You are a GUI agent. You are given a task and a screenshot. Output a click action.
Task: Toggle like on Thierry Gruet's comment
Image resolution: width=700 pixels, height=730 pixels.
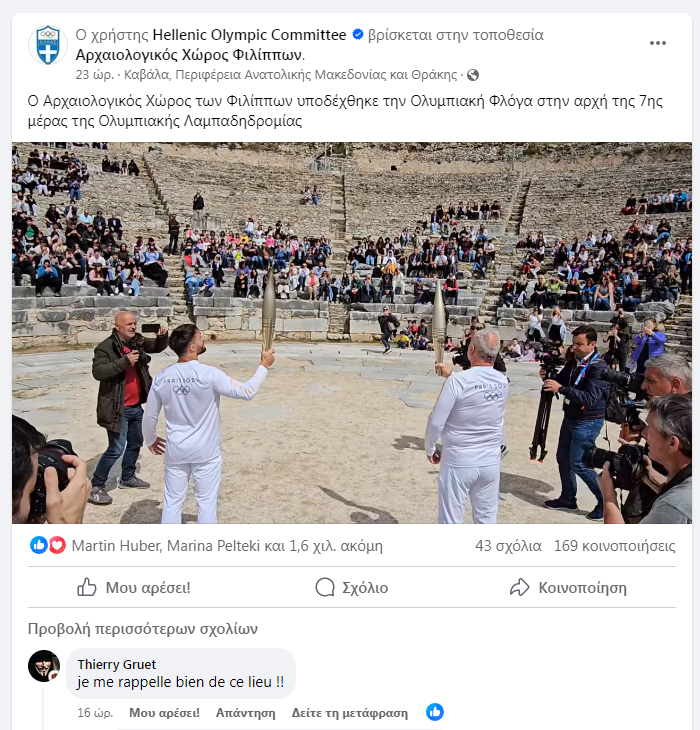point(164,713)
